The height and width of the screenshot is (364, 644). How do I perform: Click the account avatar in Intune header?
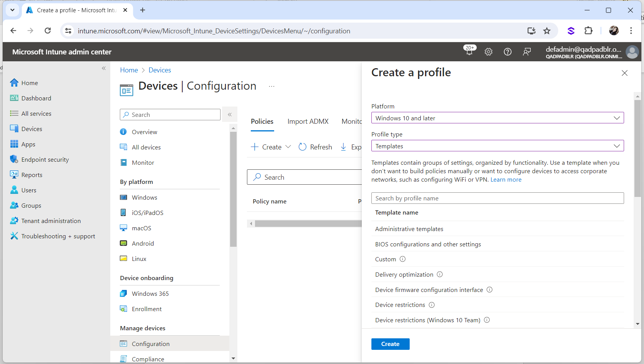(632, 52)
